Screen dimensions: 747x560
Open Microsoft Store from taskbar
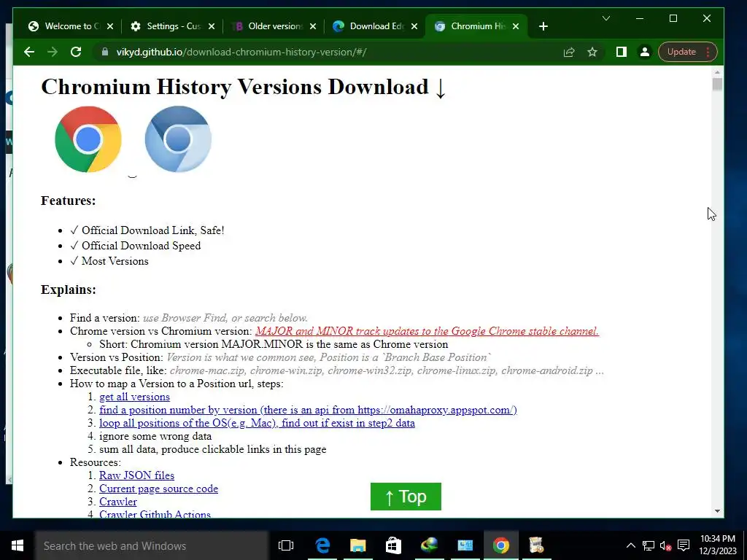point(393,545)
